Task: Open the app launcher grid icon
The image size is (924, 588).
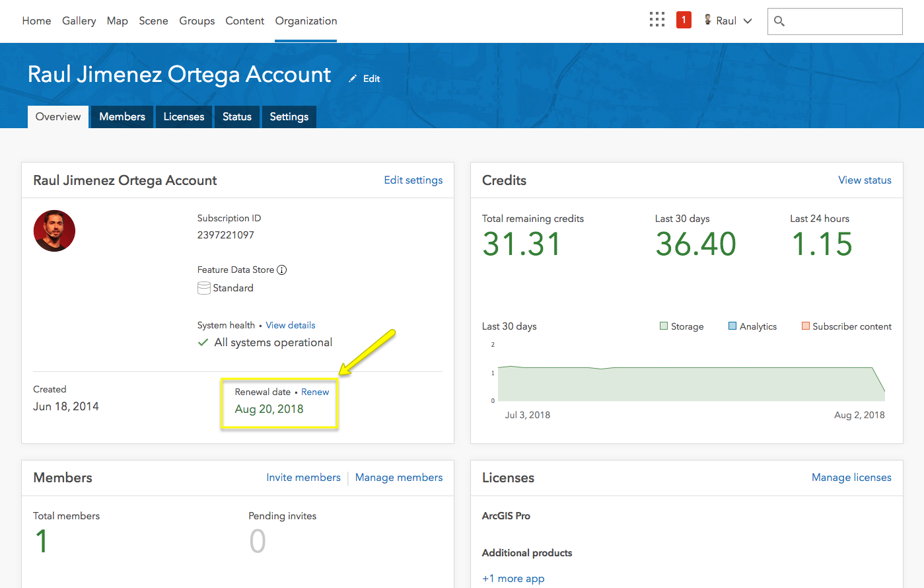Action: point(657,20)
